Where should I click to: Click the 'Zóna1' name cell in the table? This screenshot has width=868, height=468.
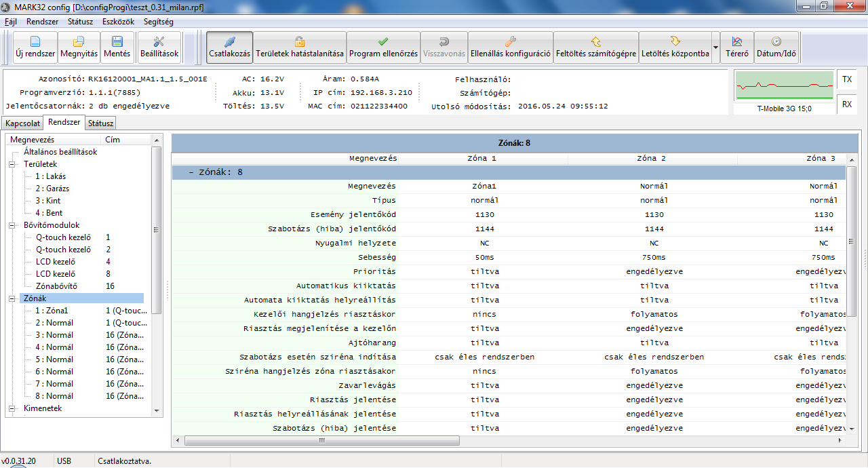click(x=484, y=186)
